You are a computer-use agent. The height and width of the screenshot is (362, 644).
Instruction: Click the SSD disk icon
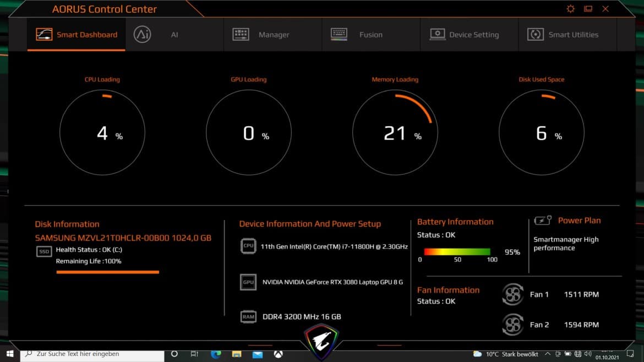(44, 251)
